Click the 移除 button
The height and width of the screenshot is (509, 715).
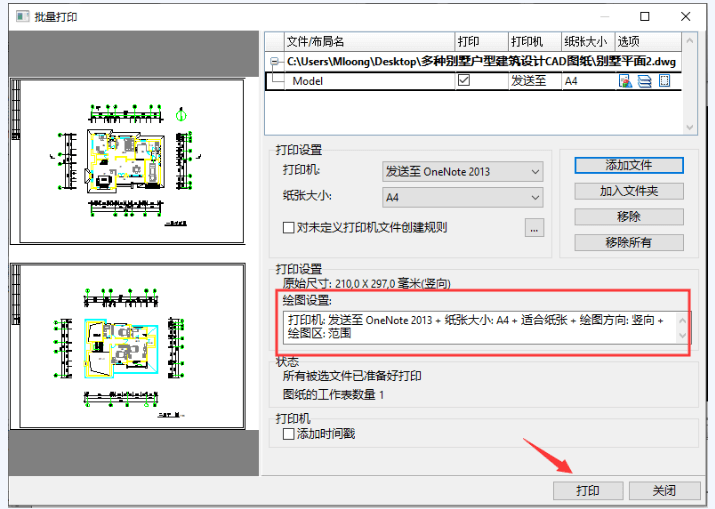pos(629,217)
